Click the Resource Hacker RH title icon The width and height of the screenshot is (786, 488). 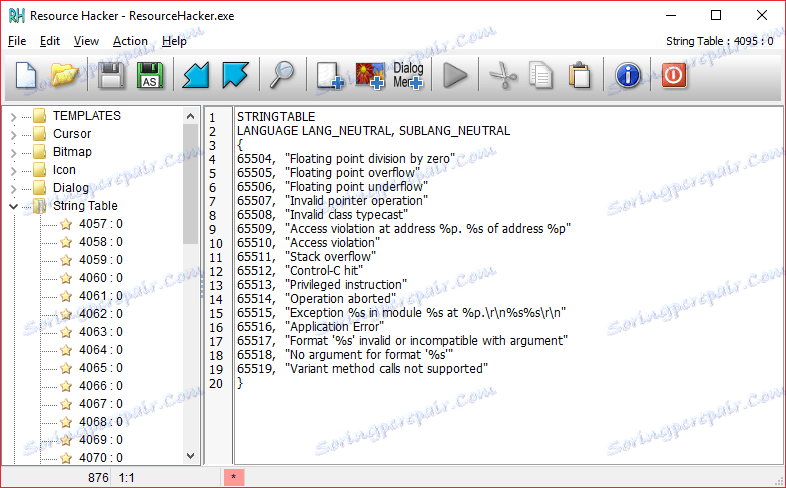pyautogui.click(x=17, y=16)
